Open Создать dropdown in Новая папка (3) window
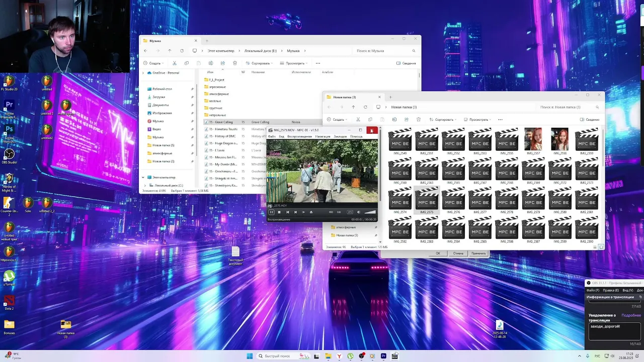This screenshot has width=644, height=362. (337, 120)
